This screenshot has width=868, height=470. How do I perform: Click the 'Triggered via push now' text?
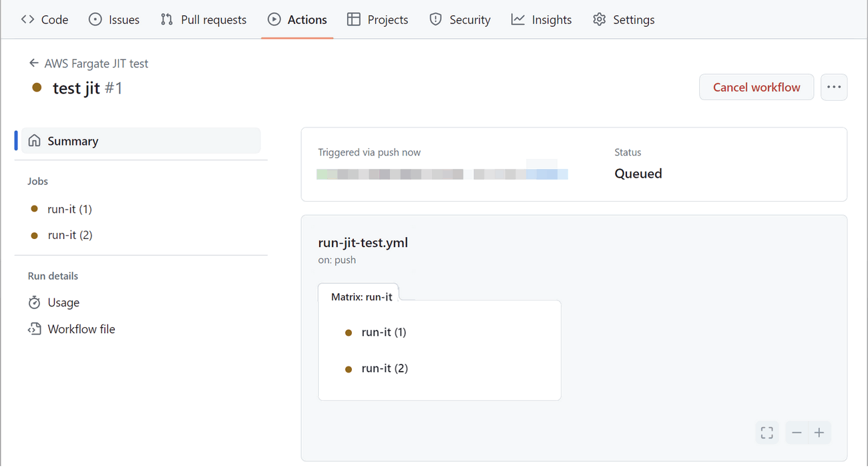(x=369, y=152)
